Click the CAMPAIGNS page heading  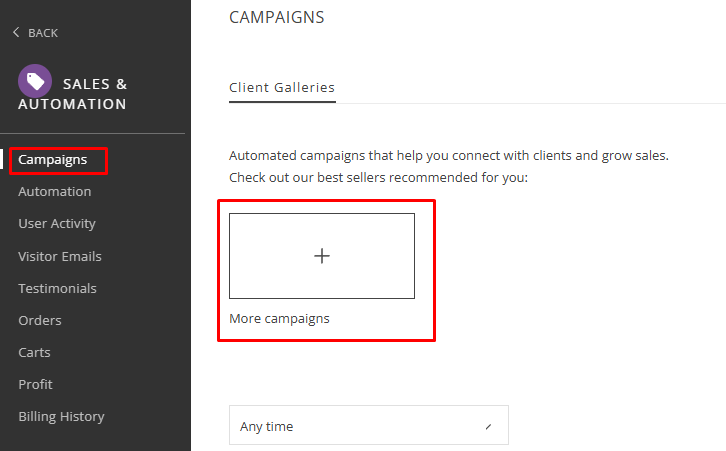[x=276, y=17]
